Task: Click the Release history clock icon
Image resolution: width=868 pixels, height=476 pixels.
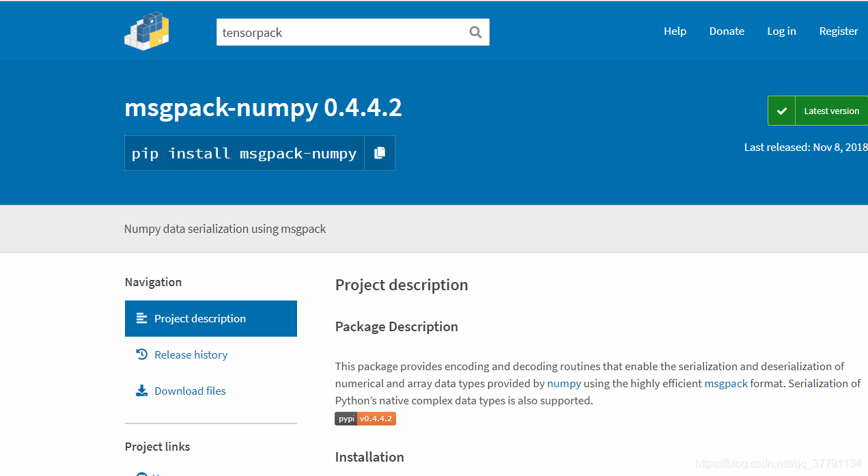Action: [x=143, y=354]
